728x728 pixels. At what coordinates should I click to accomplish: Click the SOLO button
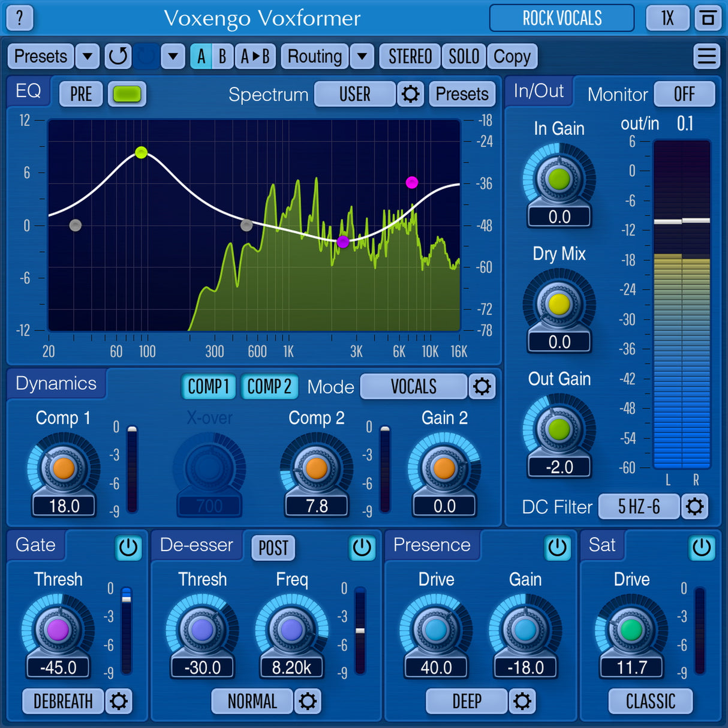point(464,56)
